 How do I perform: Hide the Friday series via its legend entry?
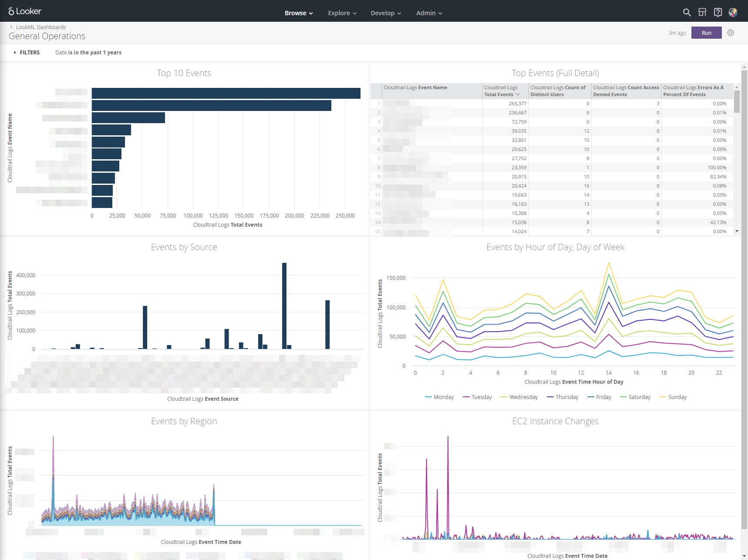pos(600,397)
